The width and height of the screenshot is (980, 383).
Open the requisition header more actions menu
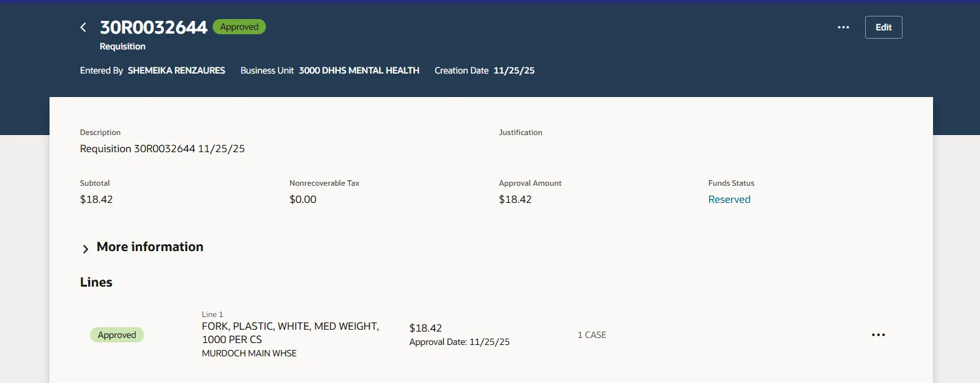843,27
